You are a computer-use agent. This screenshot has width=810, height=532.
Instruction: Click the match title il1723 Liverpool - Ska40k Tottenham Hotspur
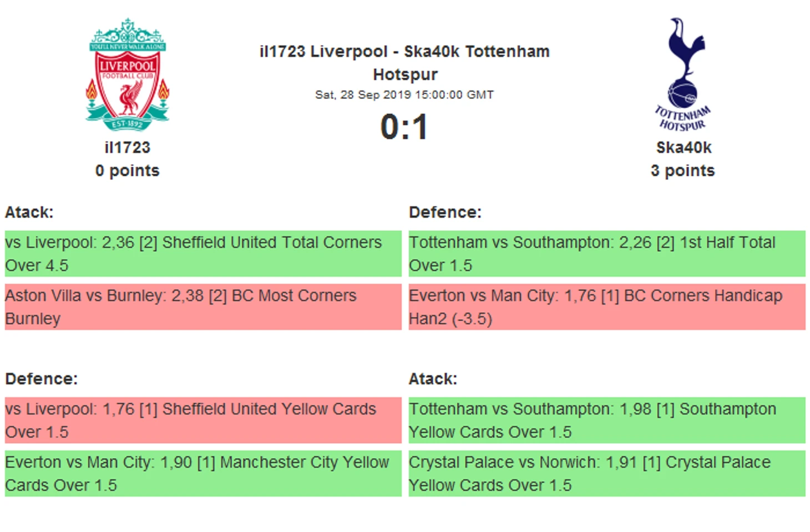coord(404,63)
